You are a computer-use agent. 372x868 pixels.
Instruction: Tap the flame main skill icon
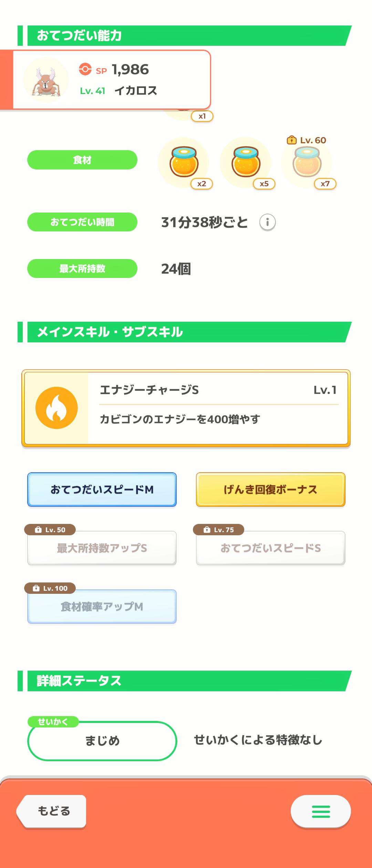56,408
